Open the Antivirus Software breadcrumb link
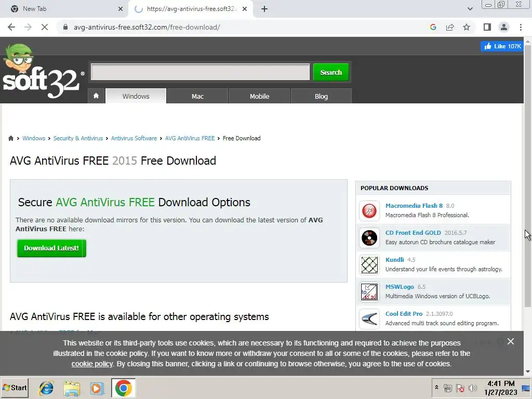 coord(134,138)
